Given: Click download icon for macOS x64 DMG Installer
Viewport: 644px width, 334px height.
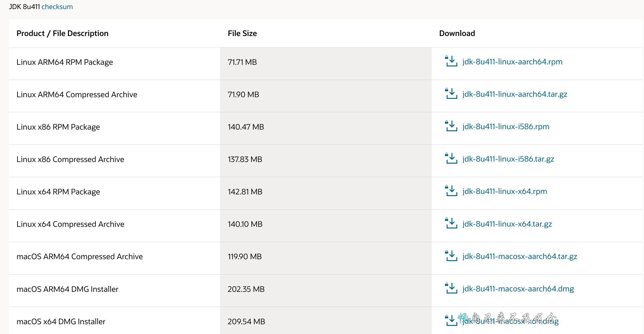Looking at the screenshot, I should coord(451,320).
